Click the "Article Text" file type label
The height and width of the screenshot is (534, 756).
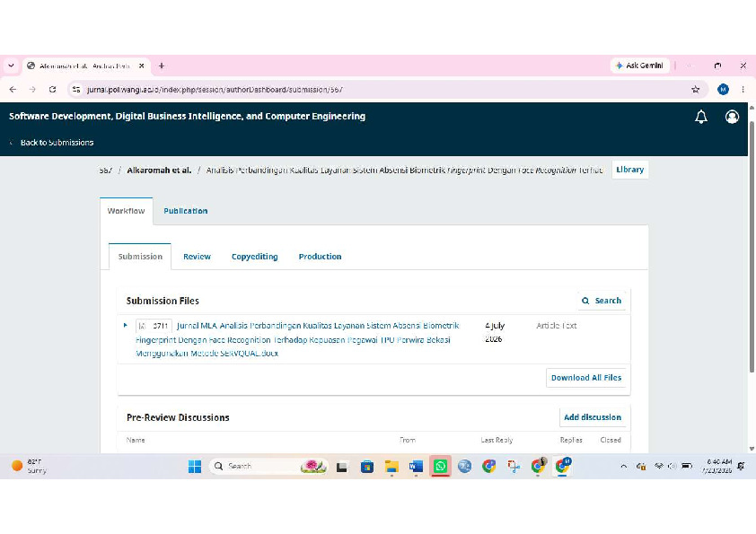(557, 326)
